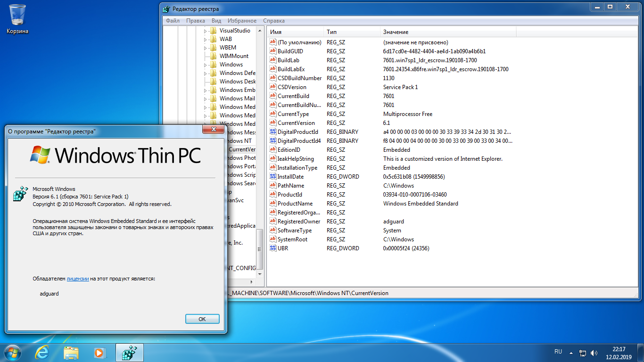The height and width of the screenshot is (362, 644).
Task: Select the CurrentBuildNu... value row
Action: (391, 105)
